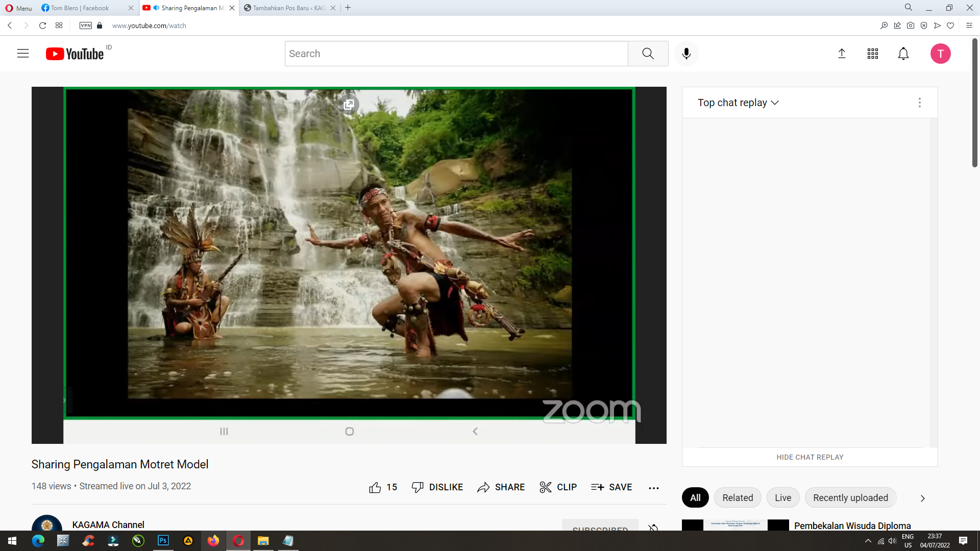
Task: Open chat replay three-dot options menu
Action: [920, 103]
